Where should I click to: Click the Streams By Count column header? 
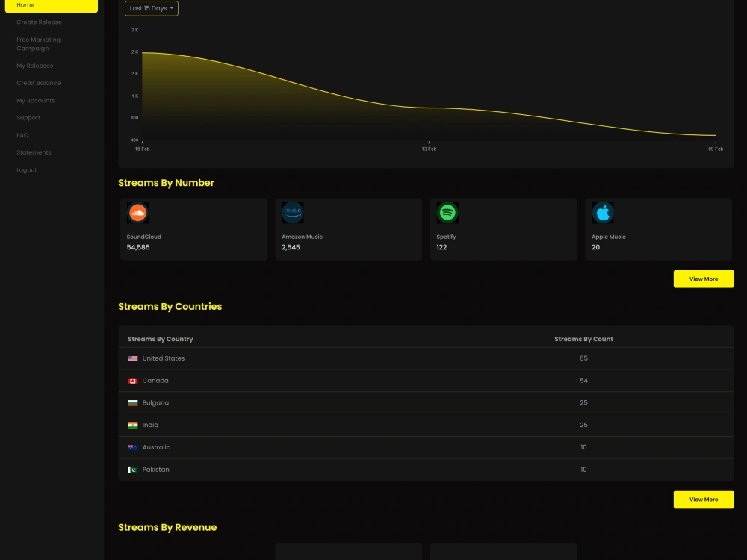[x=583, y=339]
